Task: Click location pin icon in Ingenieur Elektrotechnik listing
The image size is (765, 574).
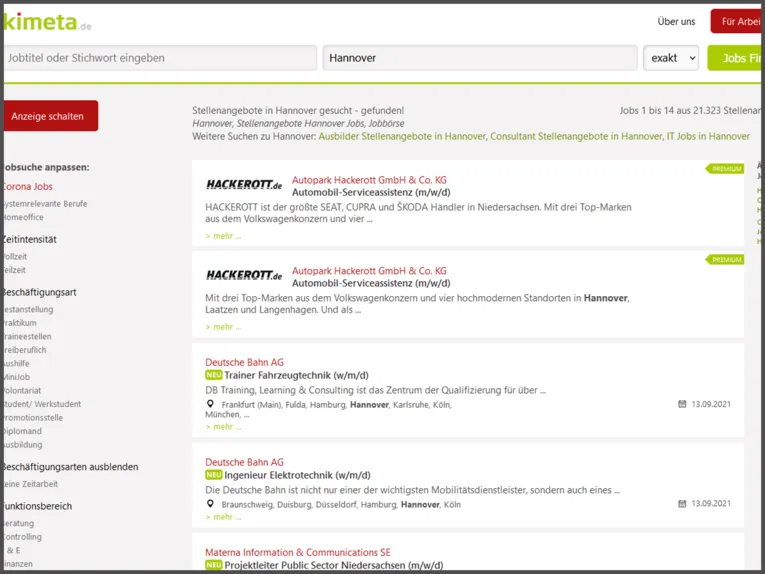Action: tap(210, 504)
